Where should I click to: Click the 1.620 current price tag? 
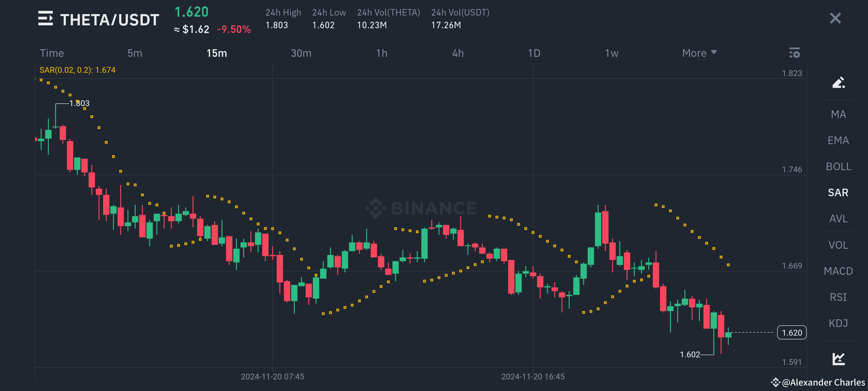point(792,332)
